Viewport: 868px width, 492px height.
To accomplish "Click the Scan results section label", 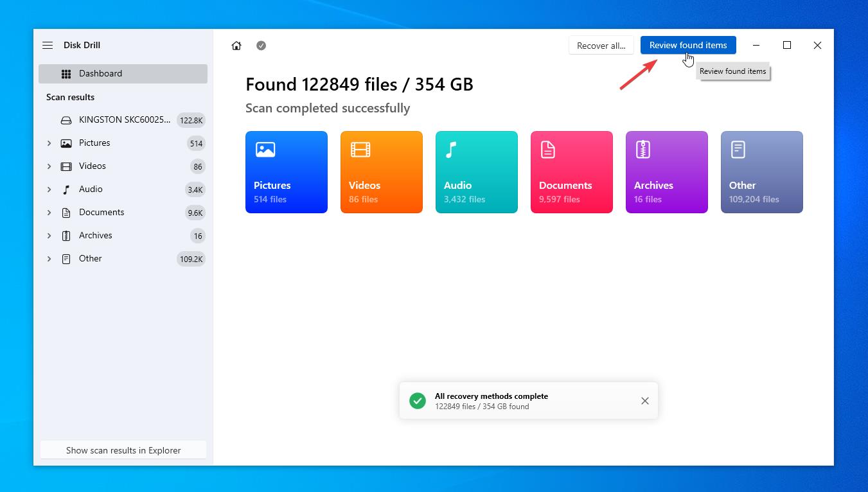I will (70, 97).
